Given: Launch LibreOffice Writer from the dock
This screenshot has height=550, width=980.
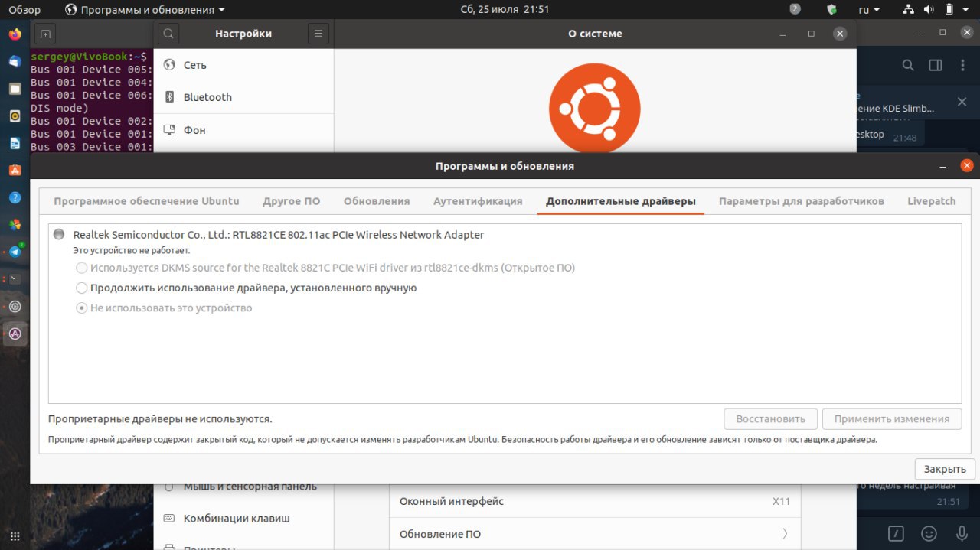Looking at the screenshot, I should point(15,143).
